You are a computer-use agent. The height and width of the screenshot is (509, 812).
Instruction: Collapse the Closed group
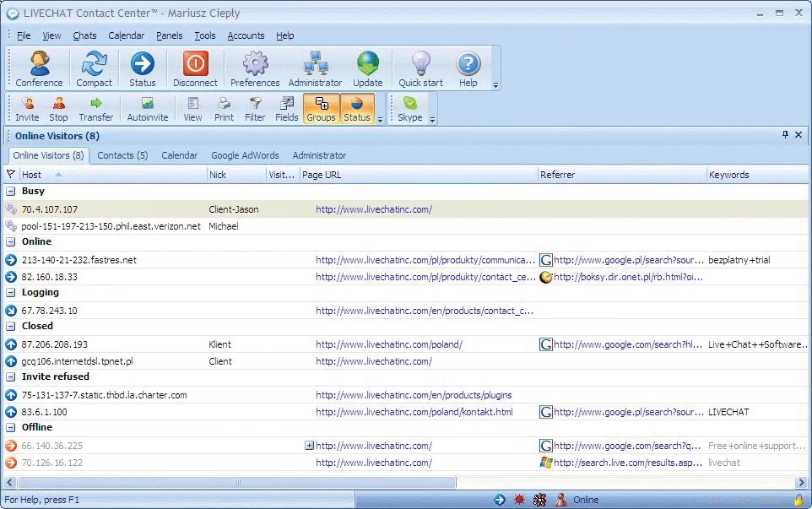pyautogui.click(x=10, y=326)
